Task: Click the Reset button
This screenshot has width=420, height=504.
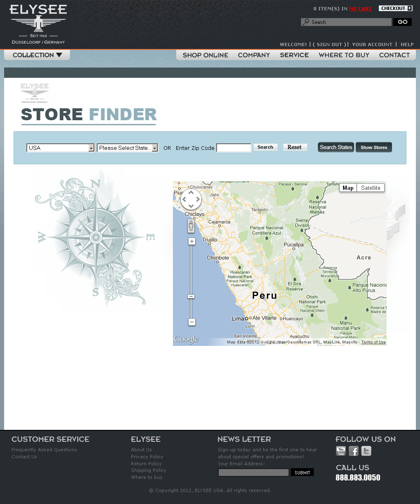Action: (x=294, y=147)
